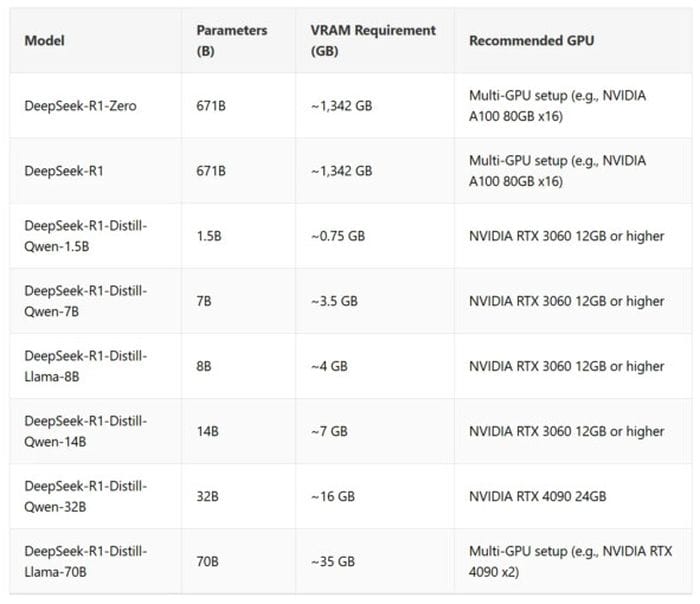
Task: Select the ~0.75 GB VRAM cell
Action: (x=338, y=236)
